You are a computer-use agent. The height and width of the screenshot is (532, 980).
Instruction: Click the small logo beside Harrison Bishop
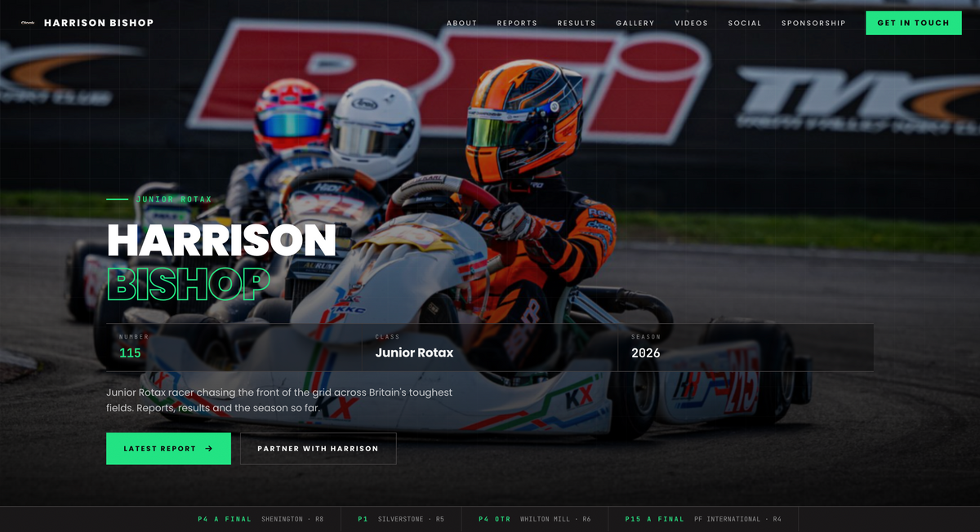(28, 23)
